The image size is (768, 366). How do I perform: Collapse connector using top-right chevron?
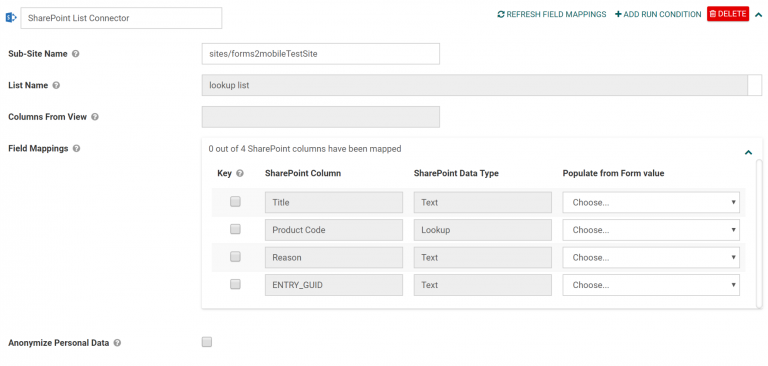758,14
